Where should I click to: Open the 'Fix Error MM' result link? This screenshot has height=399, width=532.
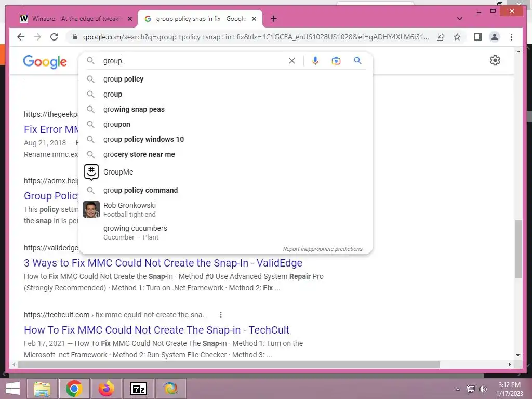51,129
